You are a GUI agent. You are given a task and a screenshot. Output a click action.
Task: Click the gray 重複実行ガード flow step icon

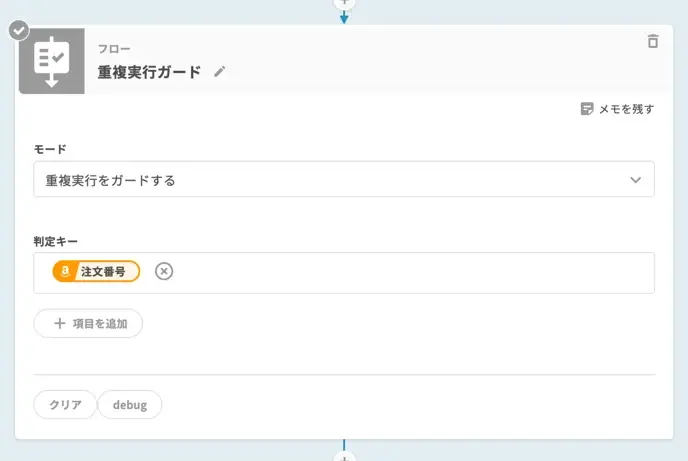pyautogui.click(x=51, y=61)
